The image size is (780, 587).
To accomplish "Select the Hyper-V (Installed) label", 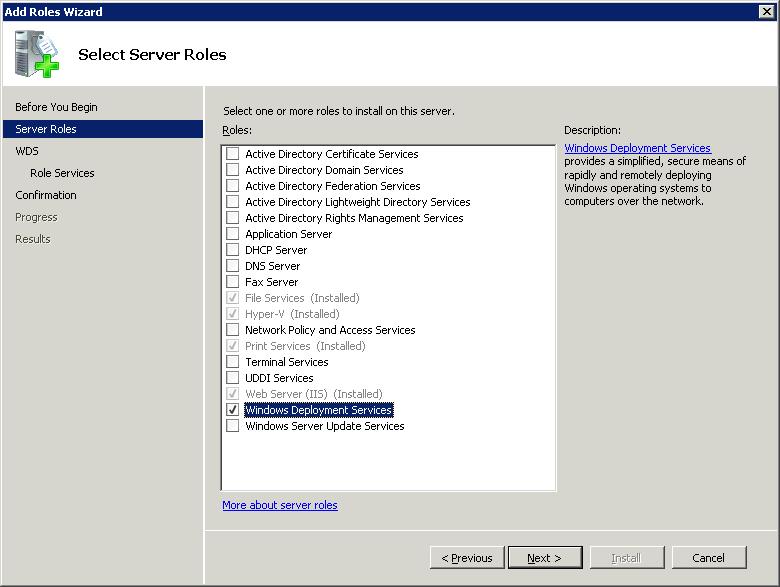I will pos(292,314).
